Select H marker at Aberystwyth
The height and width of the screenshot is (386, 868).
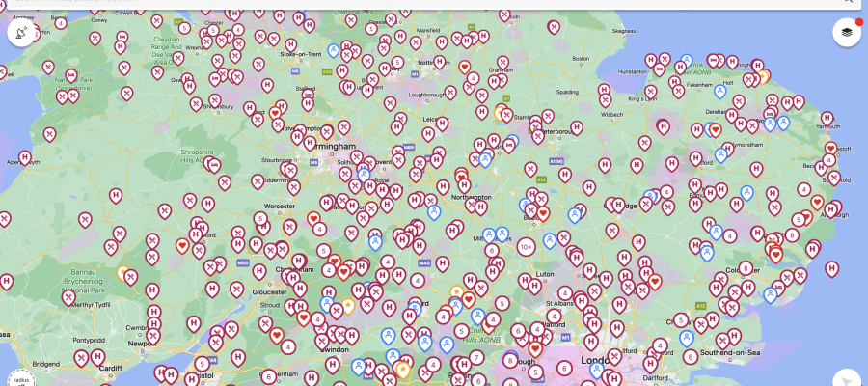tap(25, 158)
